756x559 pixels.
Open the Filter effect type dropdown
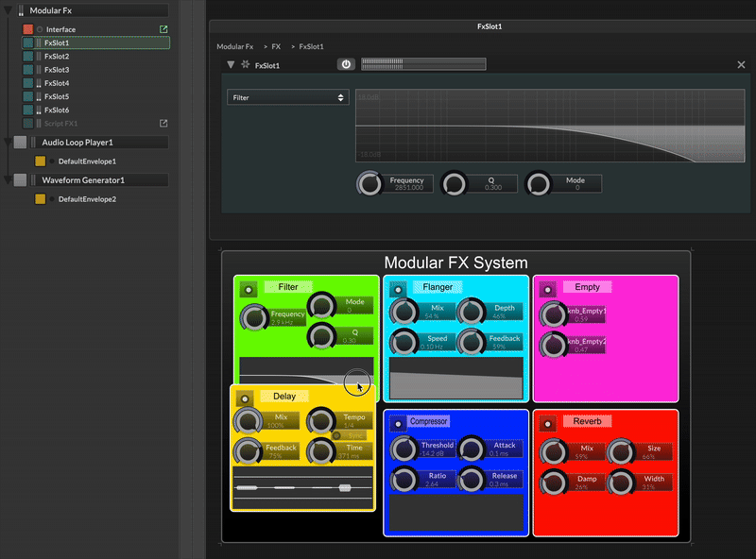click(x=288, y=97)
